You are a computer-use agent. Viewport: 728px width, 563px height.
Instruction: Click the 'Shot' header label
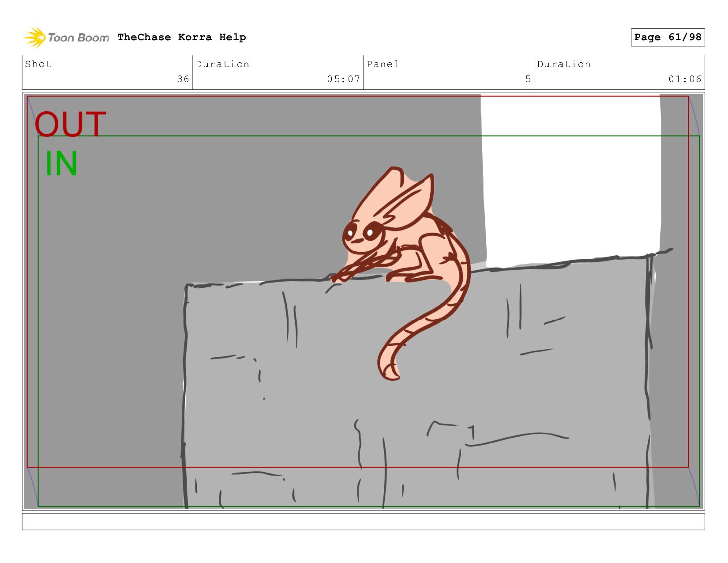click(x=38, y=64)
